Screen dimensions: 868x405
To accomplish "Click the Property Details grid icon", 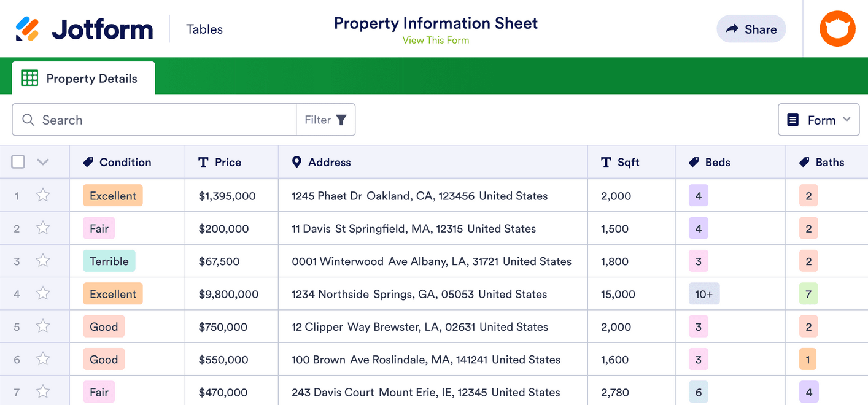I will click(29, 78).
